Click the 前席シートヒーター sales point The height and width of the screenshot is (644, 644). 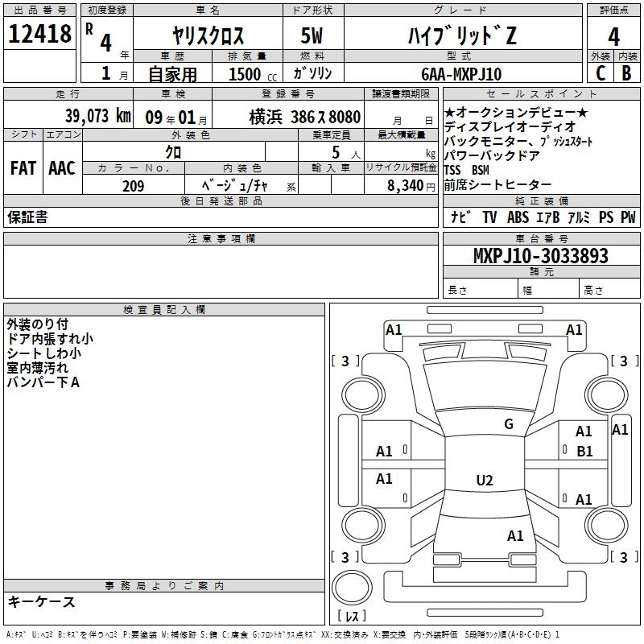(x=497, y=185)
